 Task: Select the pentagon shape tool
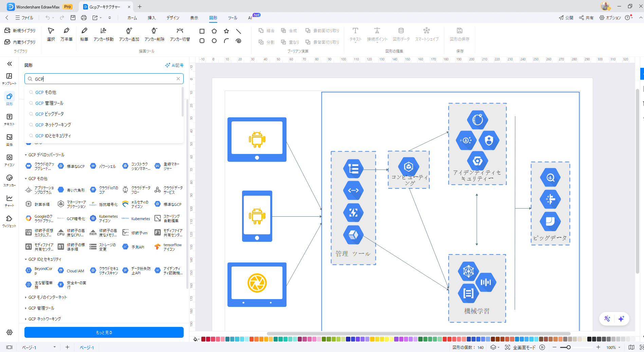pos(214,31)
